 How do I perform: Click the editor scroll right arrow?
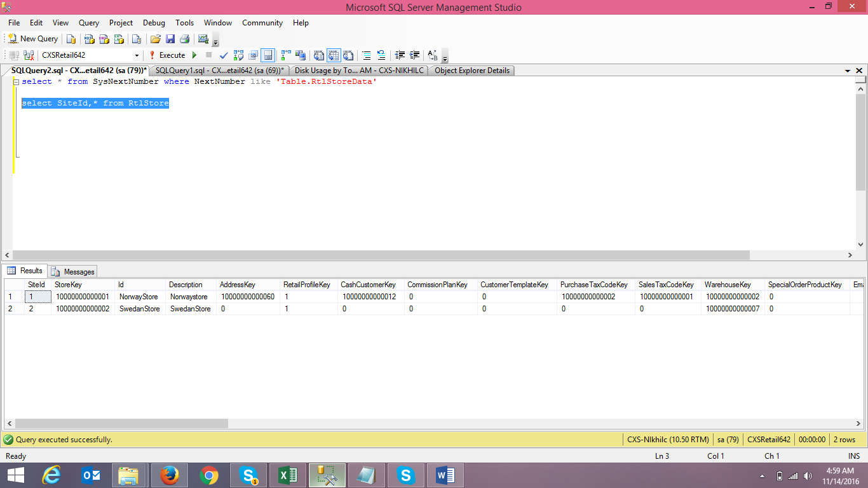pos(850,255)
